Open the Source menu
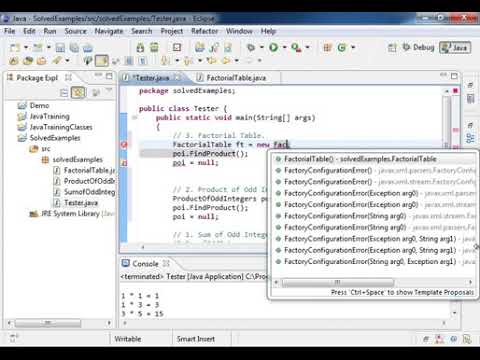This screenshot has height=360, width=480. (75, 31)
